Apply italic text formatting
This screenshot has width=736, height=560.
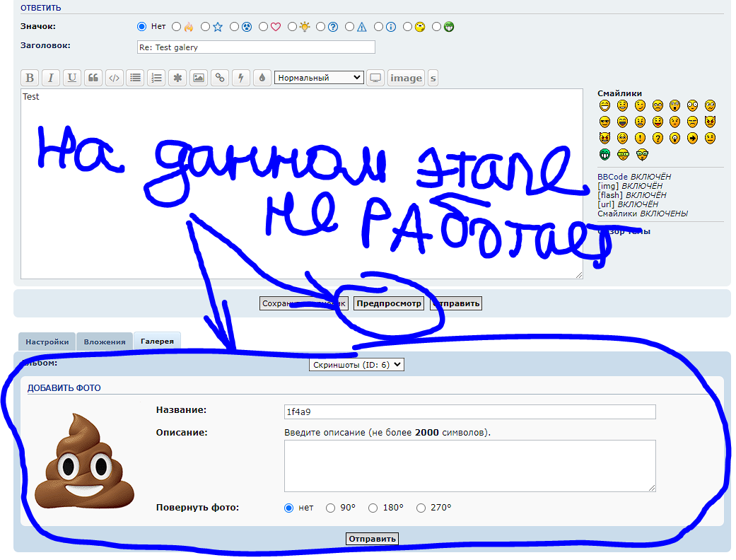coord(51,78)
